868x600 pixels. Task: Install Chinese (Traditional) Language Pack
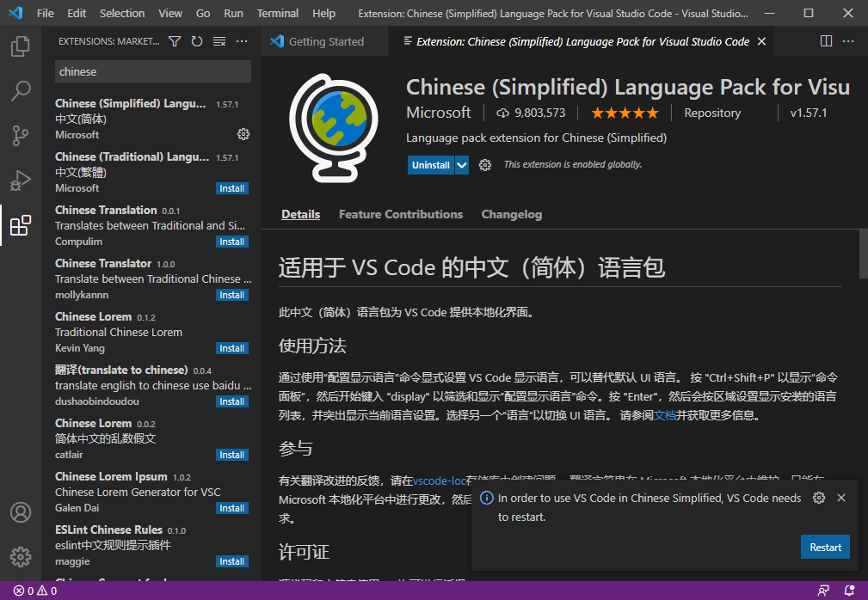pos(232,188)
